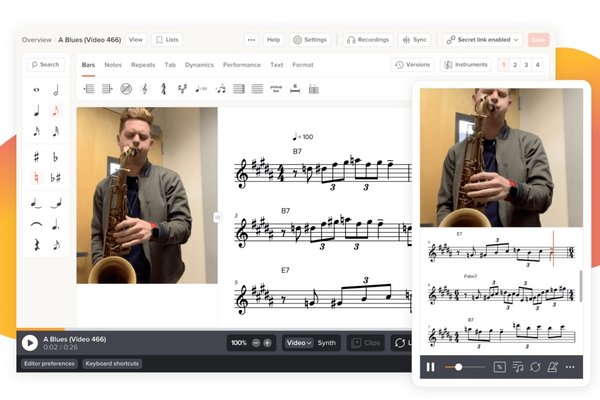
Task: Expand the Secret link enabled dropdown
Action: (x=483, y=40)
